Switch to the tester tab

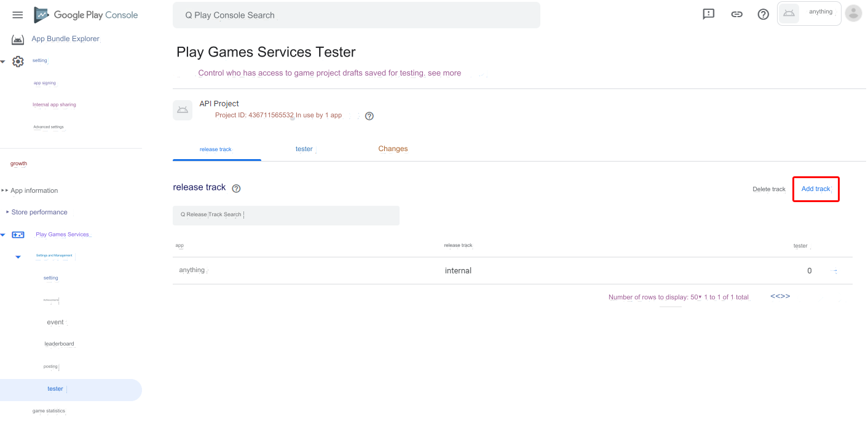pos(304,149)
